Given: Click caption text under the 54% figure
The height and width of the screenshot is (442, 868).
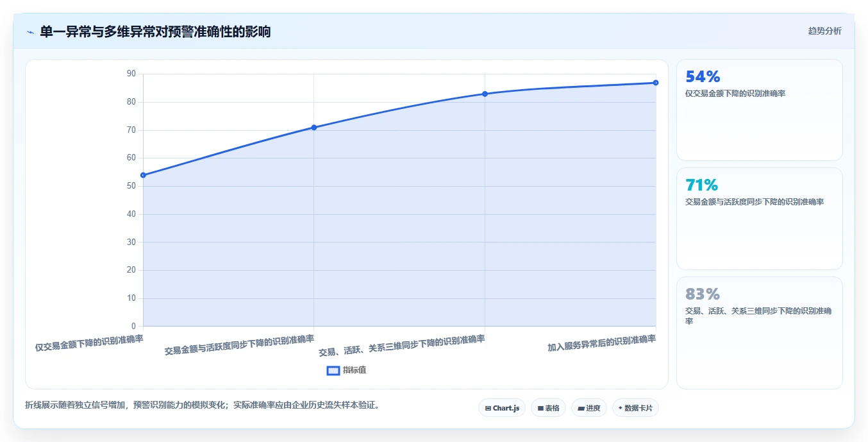Looking at the screenshot, I should 735,93.
